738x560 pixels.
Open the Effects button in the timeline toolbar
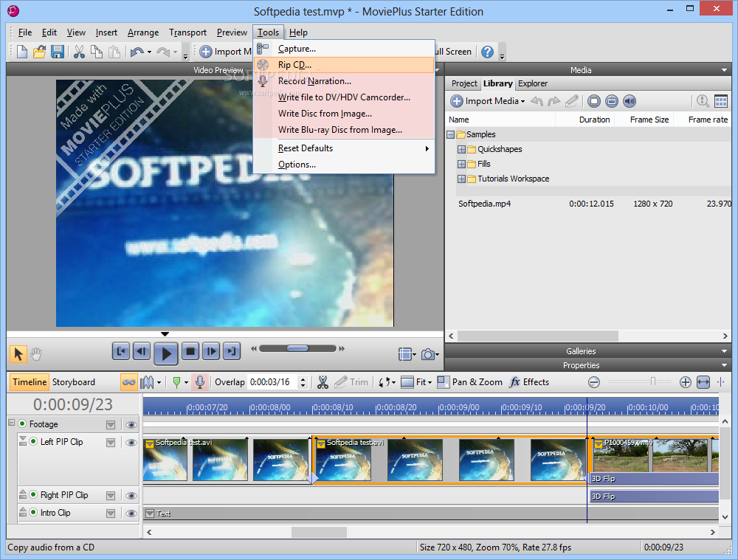tap(529, 382)
